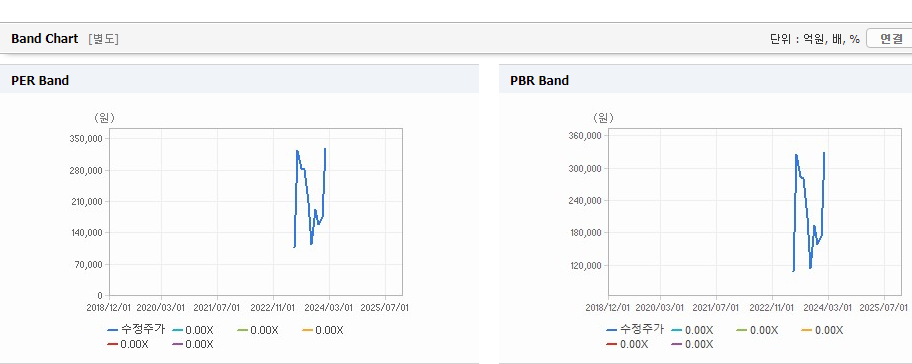Click the 360,000 axis label in PBR Band
The image size is (912, 364).
point(585,135)
